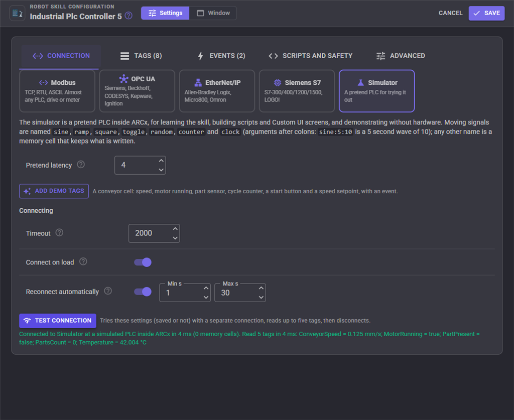This screenshot has width=514, height=420.
Task: Run Test Connection
Action: [58, 321]
